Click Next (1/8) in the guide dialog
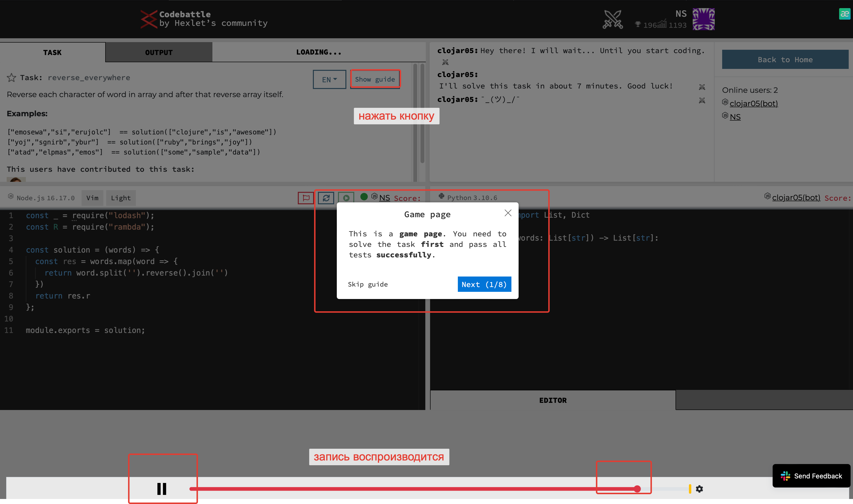853x504 pixels. click(x=484, y=284)
